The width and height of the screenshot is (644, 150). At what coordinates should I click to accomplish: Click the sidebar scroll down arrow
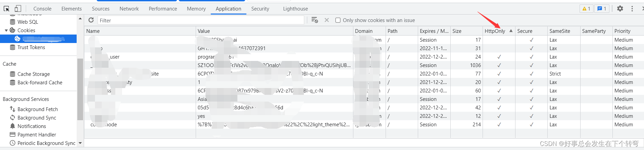pyautogui.click(x=80, y=143)
